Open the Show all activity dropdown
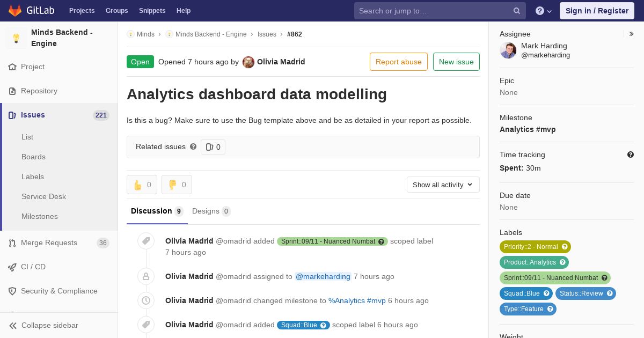This screenshot has height=338, width=644. 443,185
